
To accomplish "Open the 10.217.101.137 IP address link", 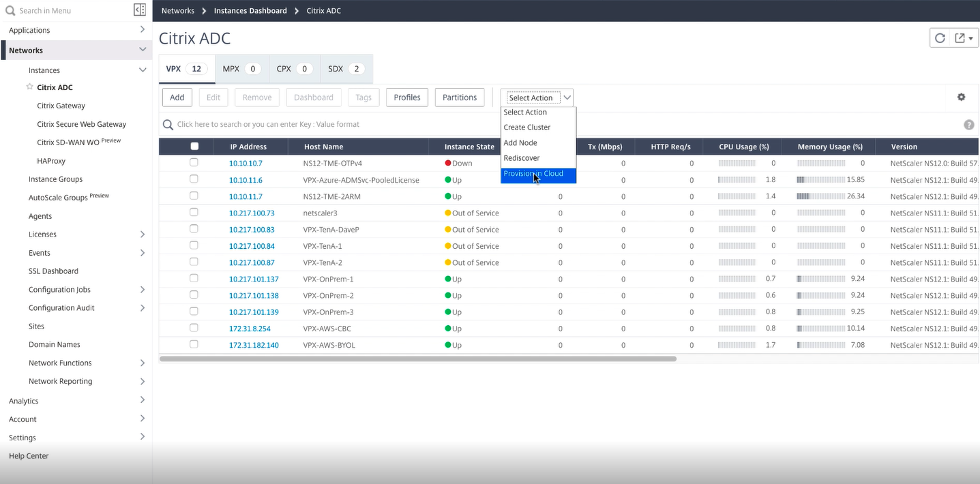I will (x=254, y=279).
